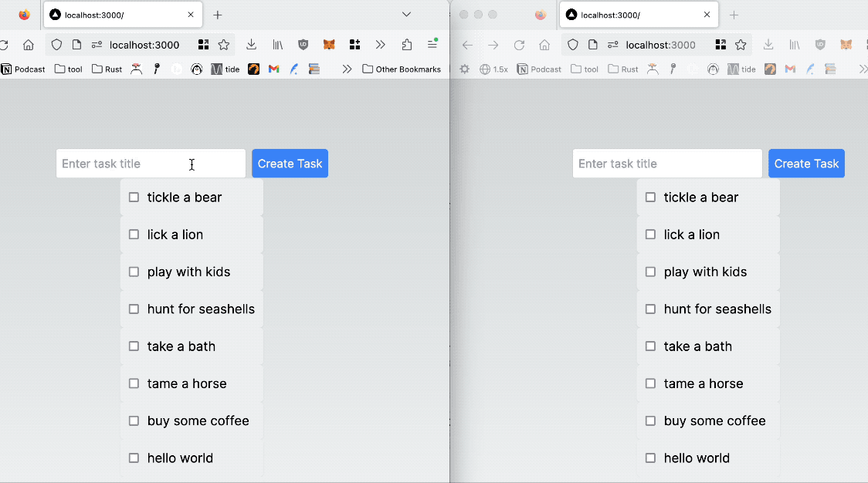This screenshot has height=483, width=868.
Task: Reload the page in right browser window
Action: pyautogui.click(x=519, y=45)
